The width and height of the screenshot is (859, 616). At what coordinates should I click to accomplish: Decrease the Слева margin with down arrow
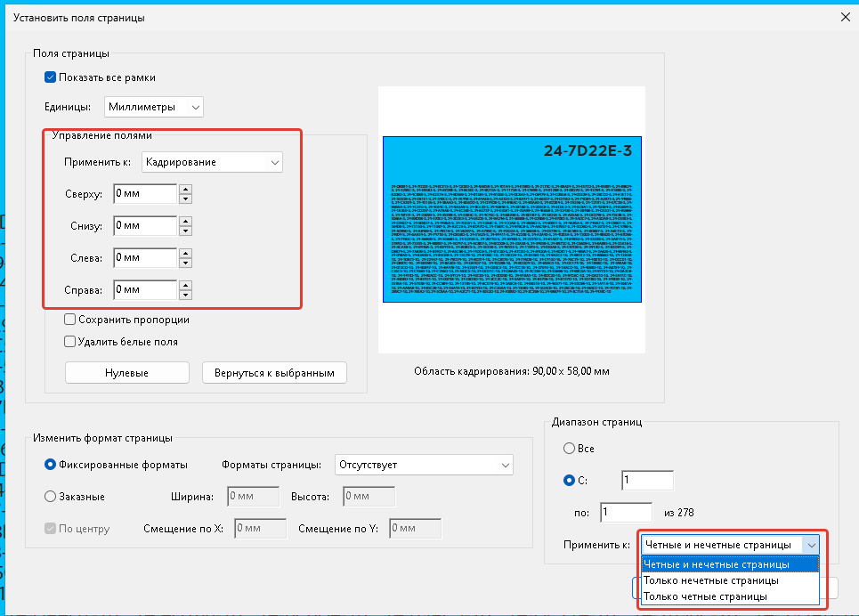[x=185, y=263]
